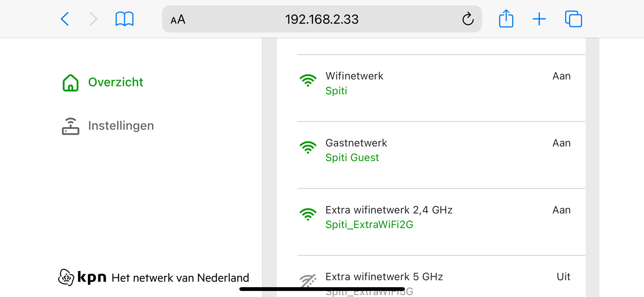Open the Spiti_ExtraWiFi2G network link
Viewport: 644px width, 297px height.
point(369,224)
